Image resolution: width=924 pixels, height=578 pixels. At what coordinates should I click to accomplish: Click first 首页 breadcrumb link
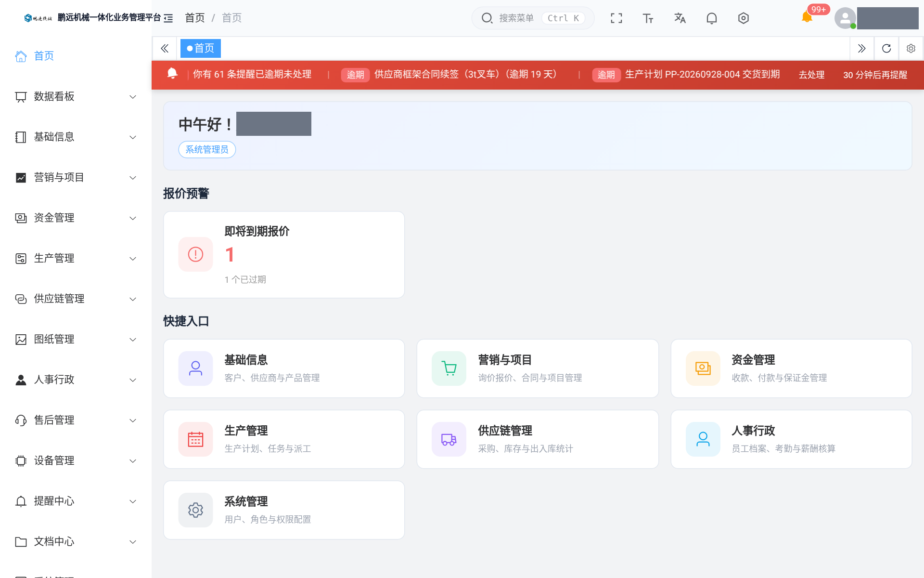195,18
